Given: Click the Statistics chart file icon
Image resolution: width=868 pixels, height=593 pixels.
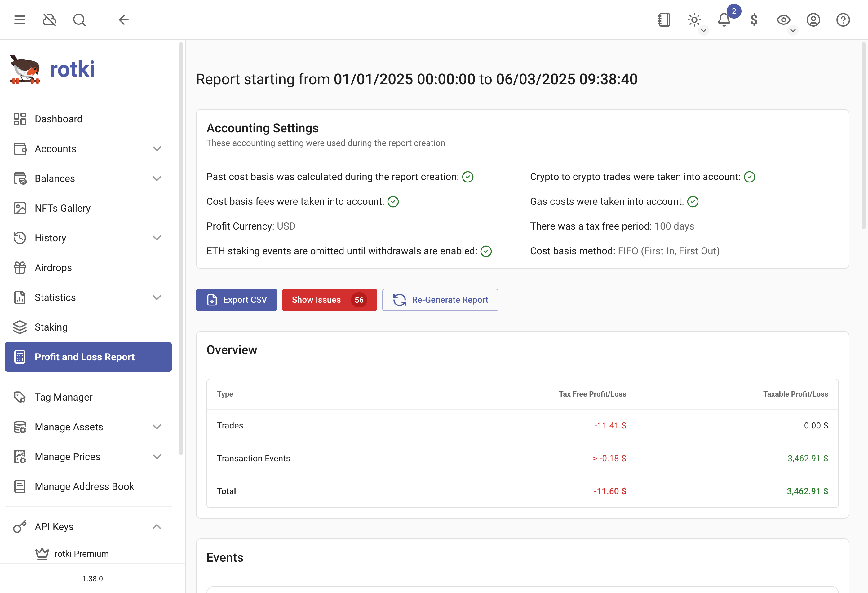Looking at the screenshot, I should click(20, 297).
